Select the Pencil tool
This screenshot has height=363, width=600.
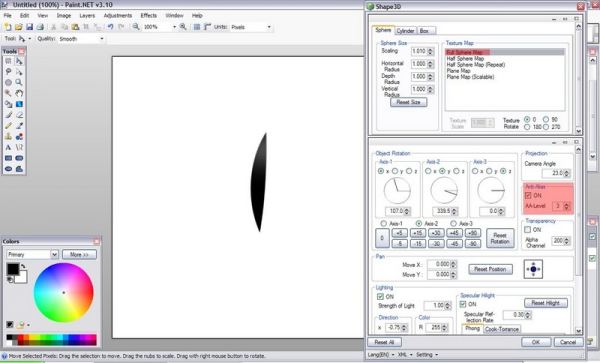[8, 125]
